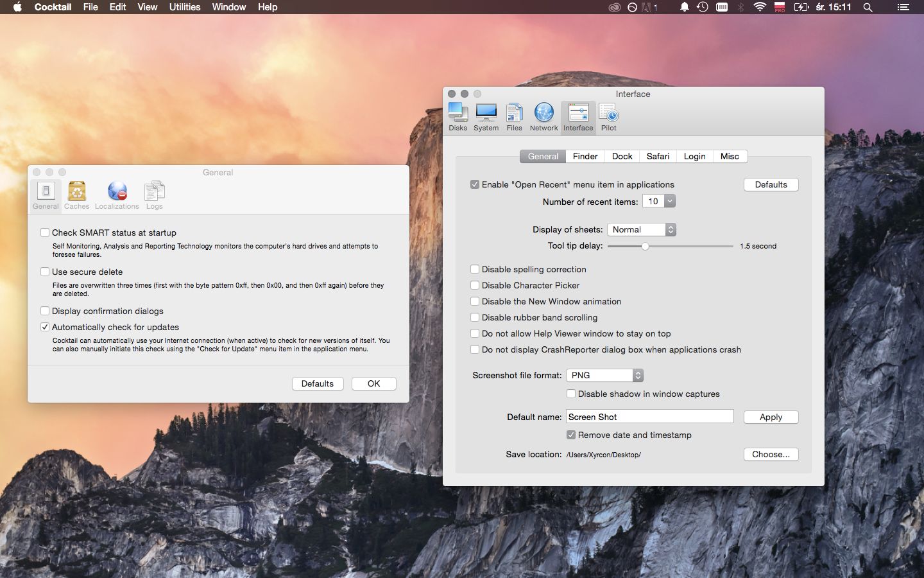This screenshot has height=578, width=924.
Task: Open the Window menu
Action: pyautogui.click(x=228, y=7)
